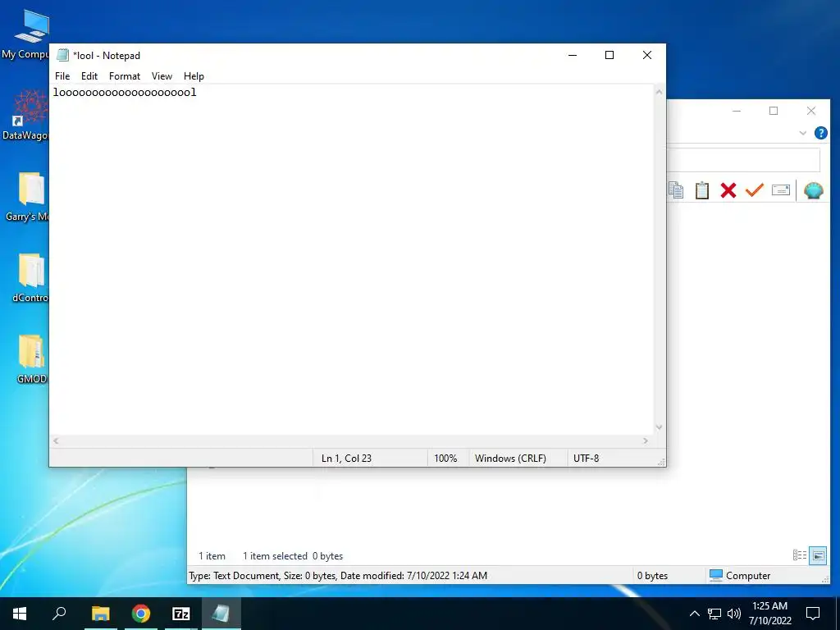Click the Paste clipboard icon in Explorer
This screenshot has width=840, height=630.
pos(702,190)
